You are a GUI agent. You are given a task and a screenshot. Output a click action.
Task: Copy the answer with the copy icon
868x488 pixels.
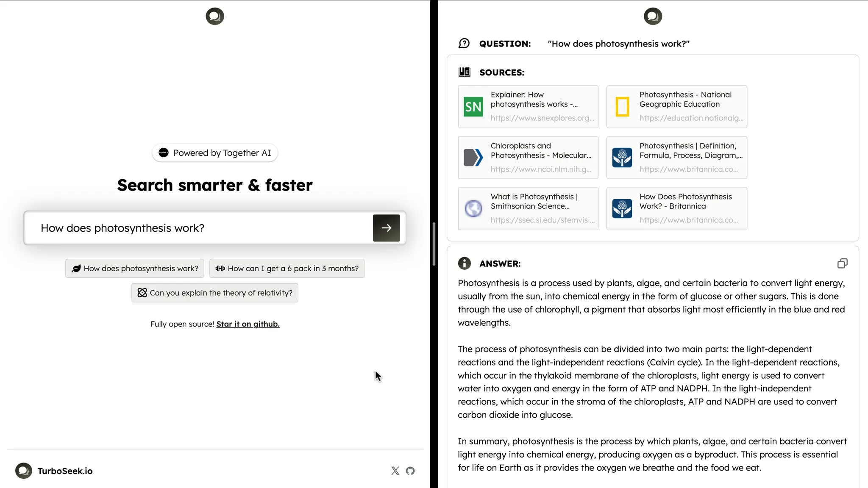(843, 263)
